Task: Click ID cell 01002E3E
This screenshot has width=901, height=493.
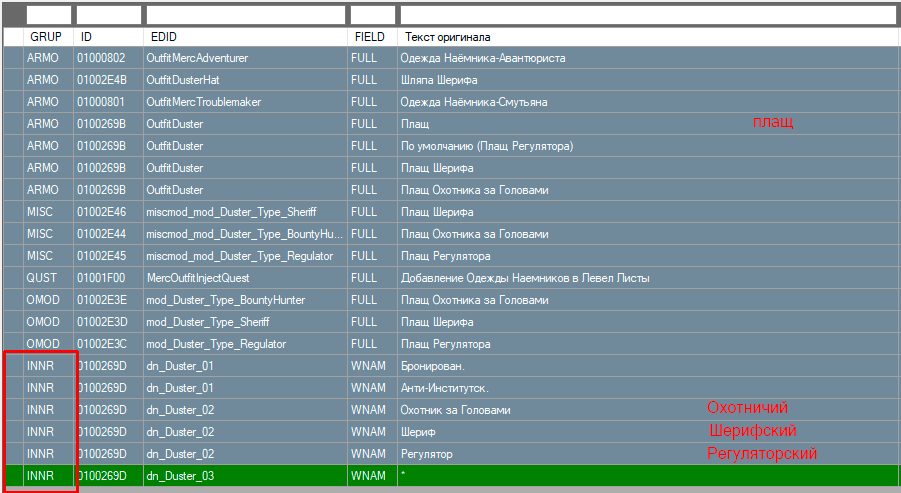Action: coord(109,300)
